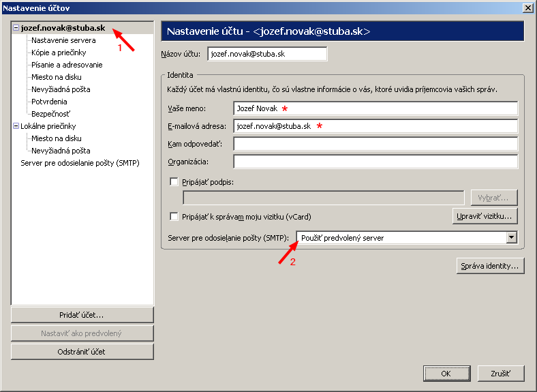Open Správa identity dialog
This screenshot has height=392, width=537.
[490, 266]
